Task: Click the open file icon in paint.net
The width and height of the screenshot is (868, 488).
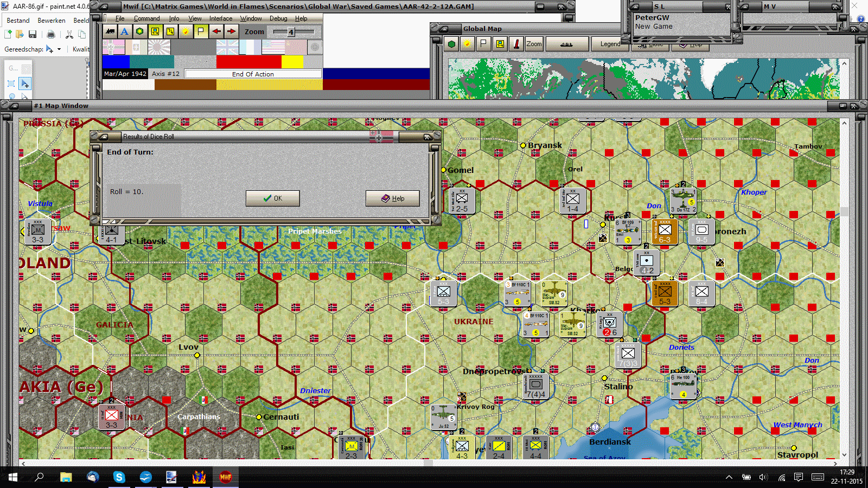Action: [20, 35]
